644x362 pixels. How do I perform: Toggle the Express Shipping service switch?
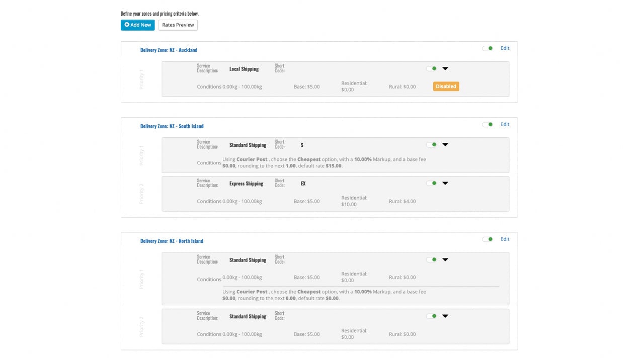(x=431, y=184)
